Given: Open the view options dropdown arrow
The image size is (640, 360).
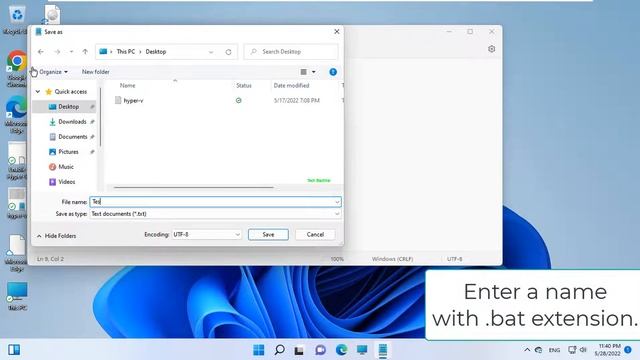Looking at the screenshot, I should (x=313, y=72).
